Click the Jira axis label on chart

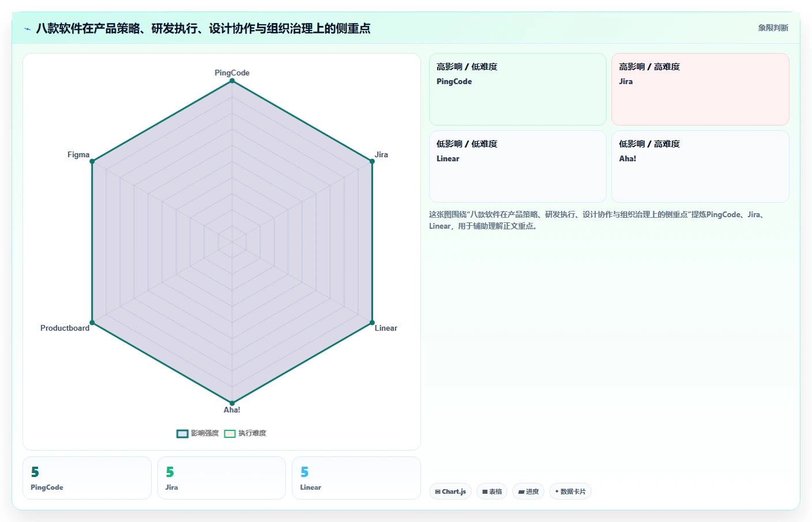(x=381, y=154)
